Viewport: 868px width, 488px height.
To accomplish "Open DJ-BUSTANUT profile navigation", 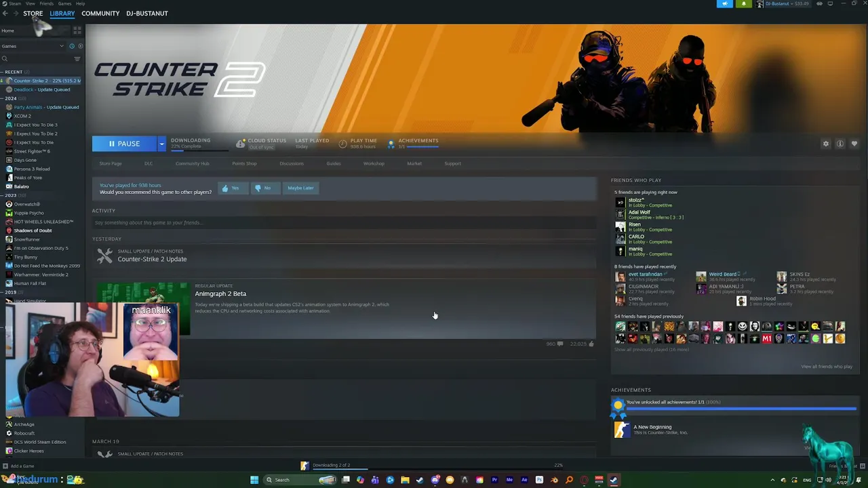I will coord(146,14).
